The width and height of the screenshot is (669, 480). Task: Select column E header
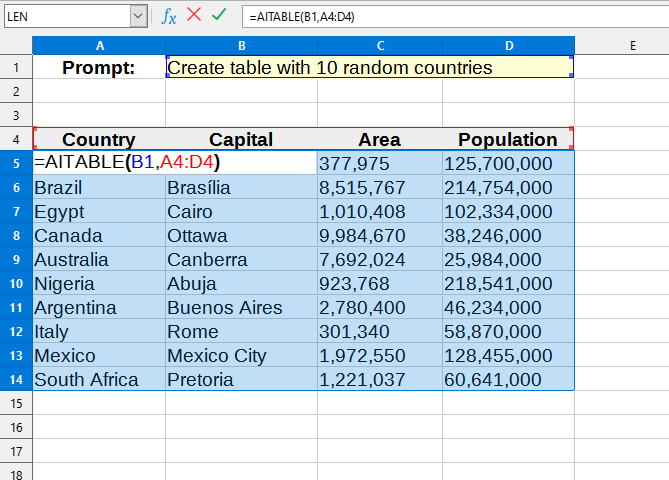(633, 46)
